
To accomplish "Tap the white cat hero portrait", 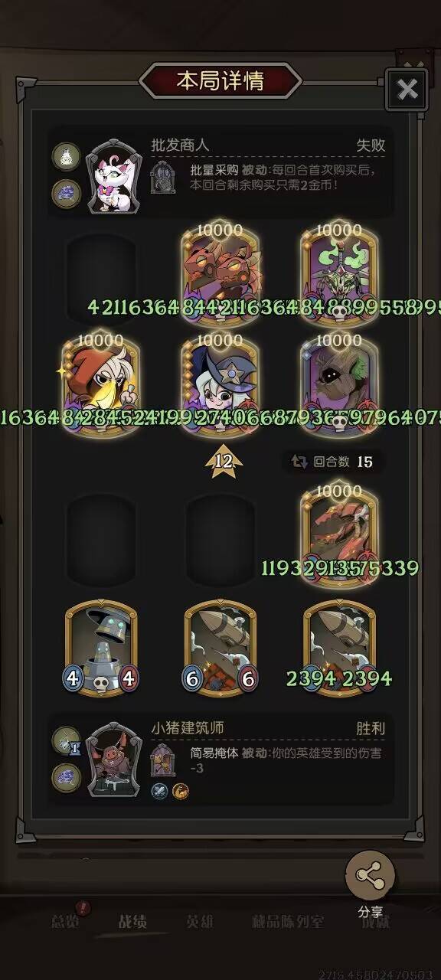I will click(114, 177).
